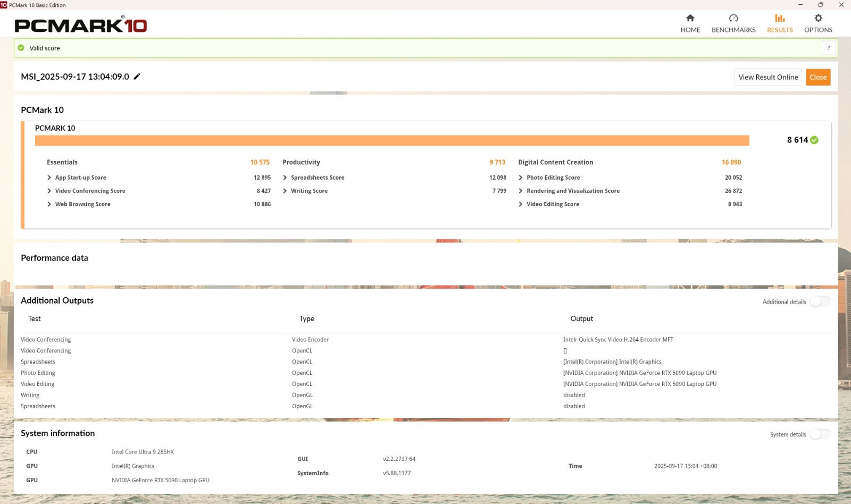This screenshot has width=851, height=504.
Task: Click the [Intel(R) Corporation] Intel(R) Graphics output
Action: tap(612, 362)
